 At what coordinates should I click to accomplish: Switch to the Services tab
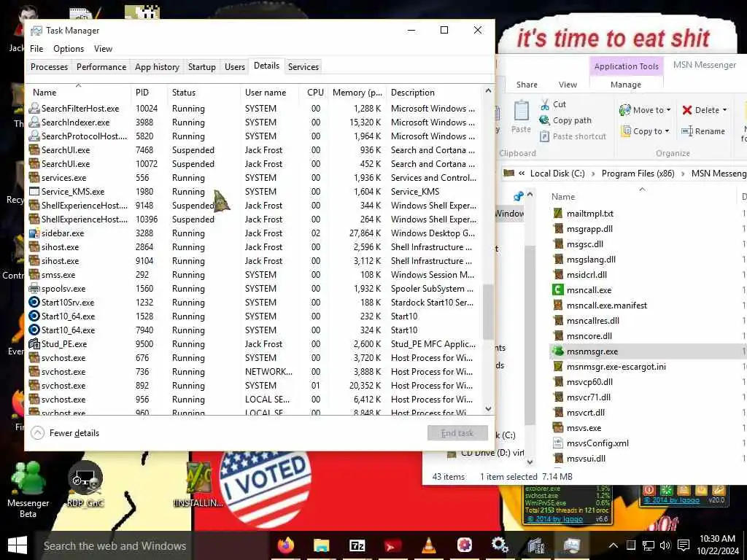tap(303, 66)
